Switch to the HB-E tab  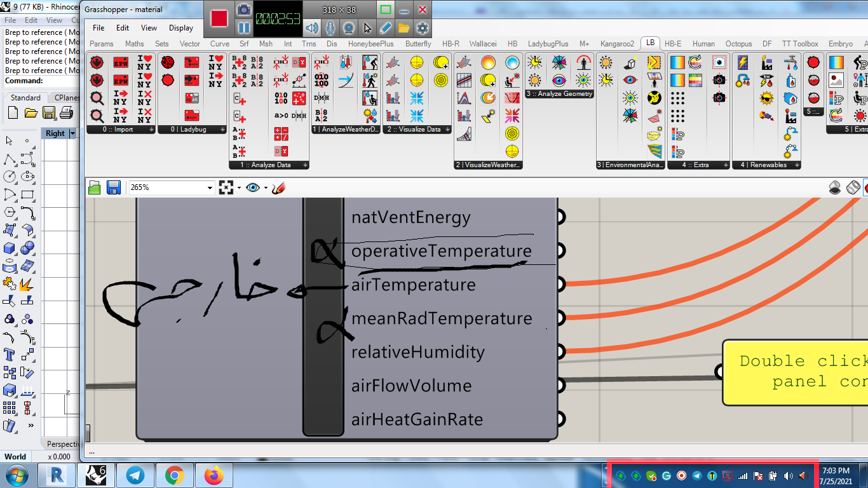(673, 44)
